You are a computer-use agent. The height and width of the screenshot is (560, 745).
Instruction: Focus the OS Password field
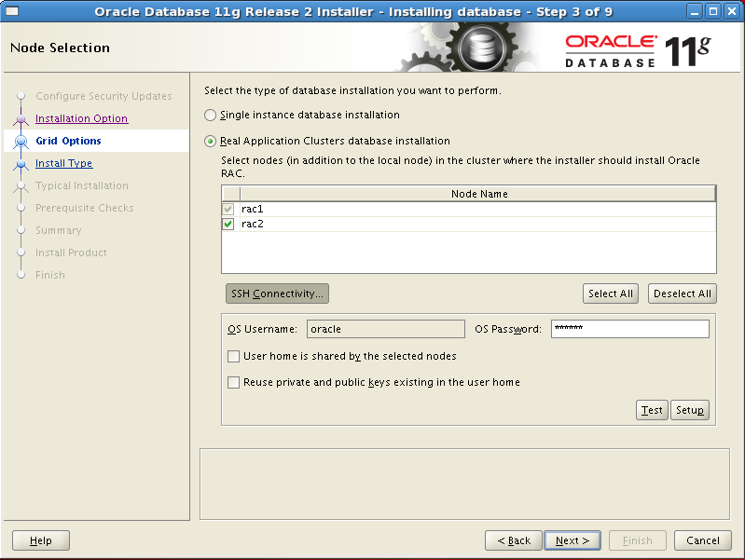click(630, 329)
